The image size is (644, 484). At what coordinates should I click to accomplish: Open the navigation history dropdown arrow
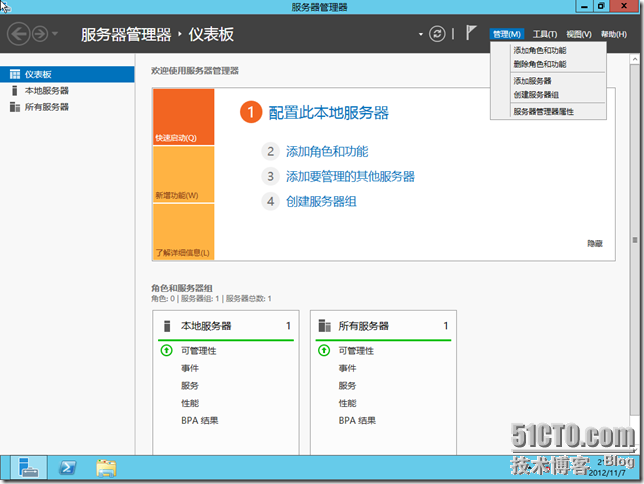click(55, 34)
